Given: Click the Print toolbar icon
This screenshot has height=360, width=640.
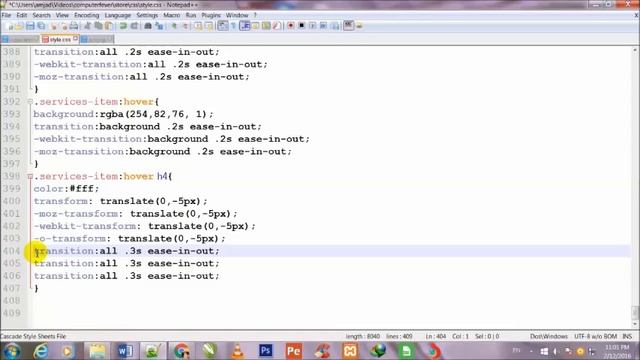Looking at the screenshot, I should (74, 26).
